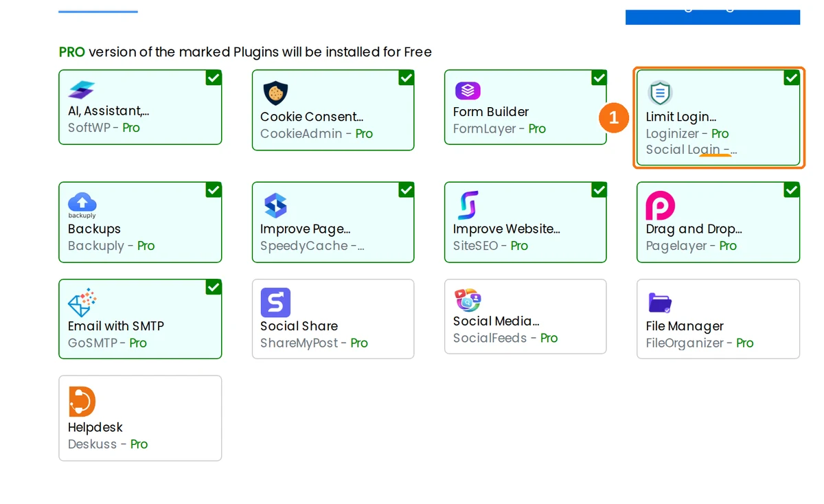This screenshot has width=824, height=504.
Task: Click the Pagelayer pink P icon
Action: coord(661,205)
